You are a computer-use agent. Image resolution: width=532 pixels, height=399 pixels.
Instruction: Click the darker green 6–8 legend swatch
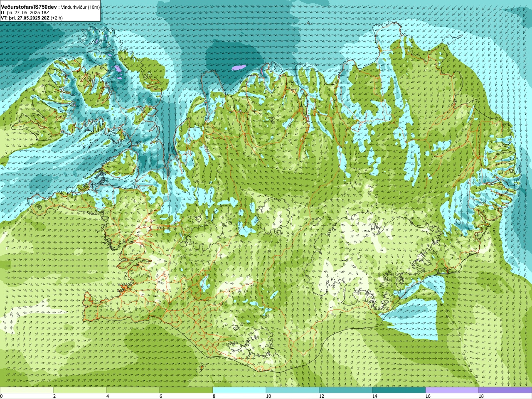pos(186,390)
